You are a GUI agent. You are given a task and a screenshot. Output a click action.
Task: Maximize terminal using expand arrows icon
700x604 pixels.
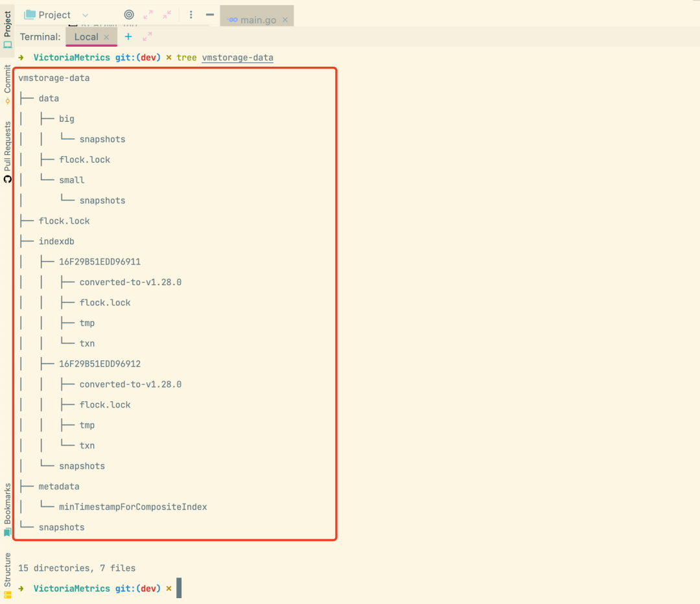click(x=147, y=37)
